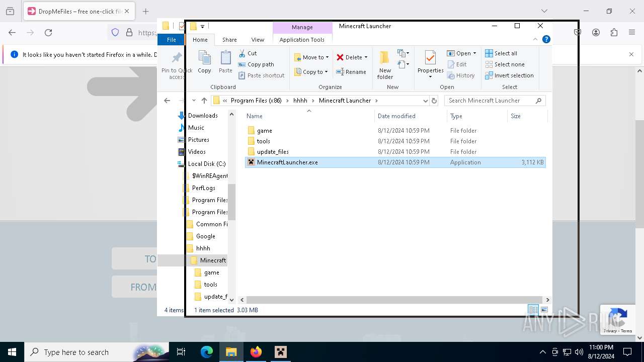Click the Paste icon in ribbon

225,62
